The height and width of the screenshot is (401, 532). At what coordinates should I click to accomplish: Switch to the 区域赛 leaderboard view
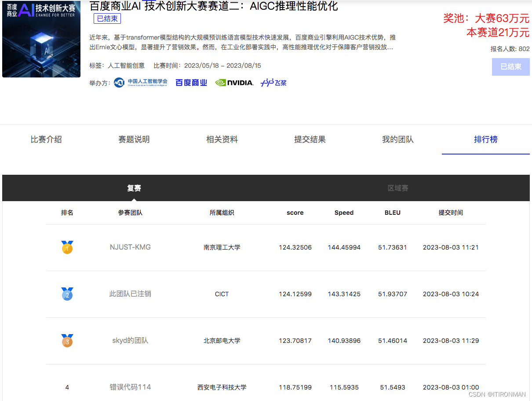(x=398, y=188)
